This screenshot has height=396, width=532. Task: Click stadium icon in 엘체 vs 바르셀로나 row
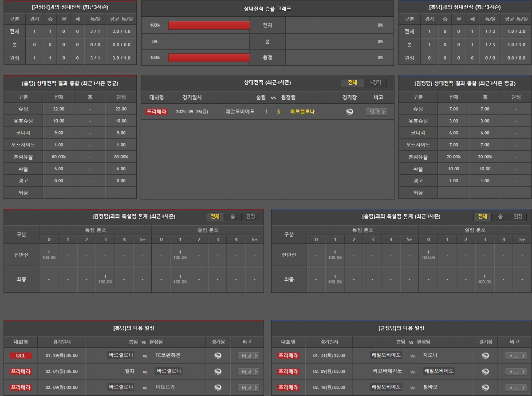(x=217, y=372)
